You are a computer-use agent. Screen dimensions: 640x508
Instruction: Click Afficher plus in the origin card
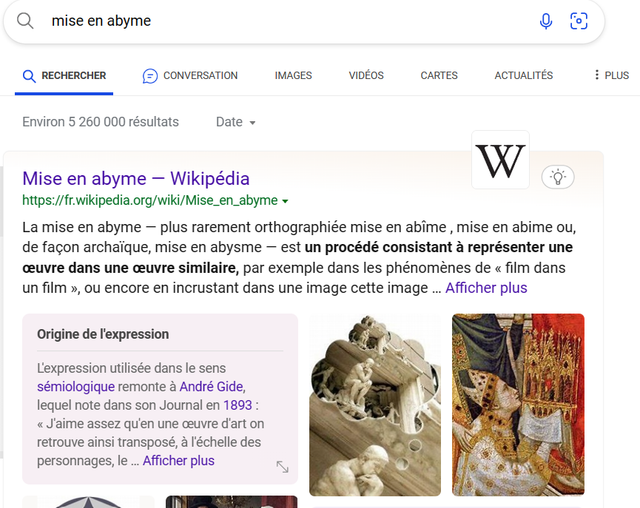(178, 461)
